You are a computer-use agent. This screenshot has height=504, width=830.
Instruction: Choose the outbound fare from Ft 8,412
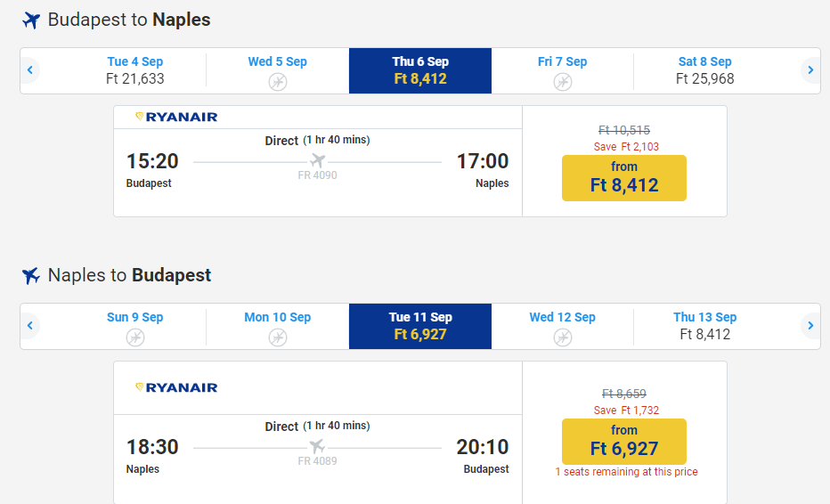[624, 177]
